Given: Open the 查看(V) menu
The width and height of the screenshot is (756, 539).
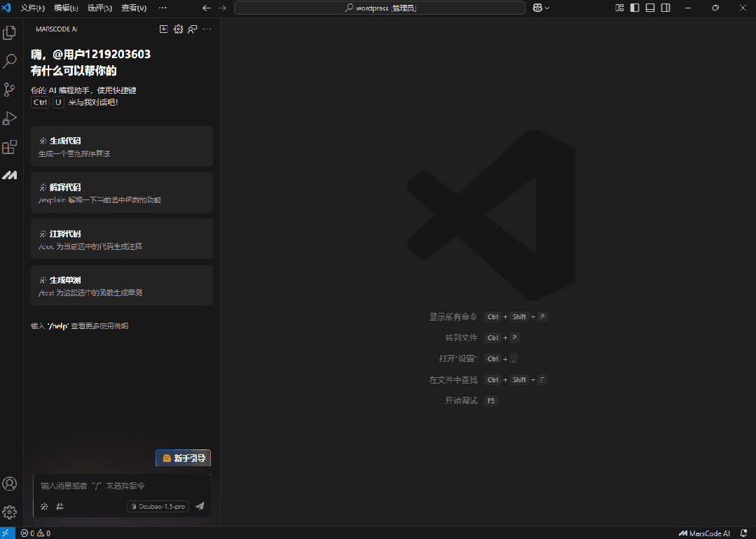Looking at the screenshot, I should coord(134,8).
